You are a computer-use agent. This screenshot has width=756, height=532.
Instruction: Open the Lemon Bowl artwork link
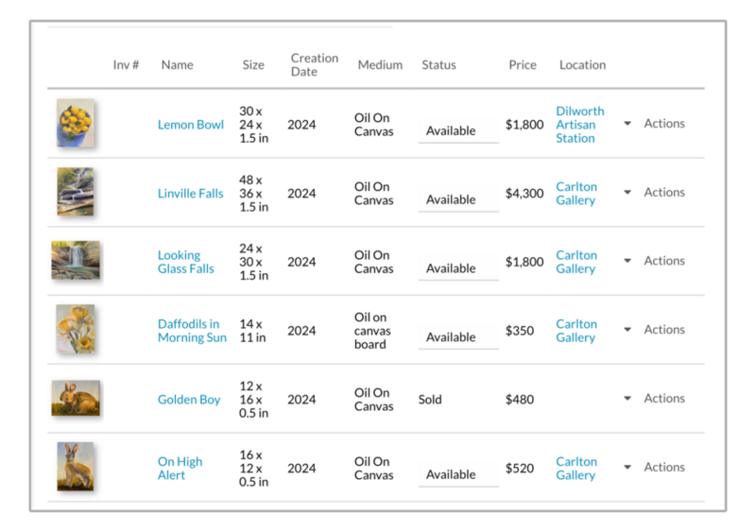tap(191, 125)
